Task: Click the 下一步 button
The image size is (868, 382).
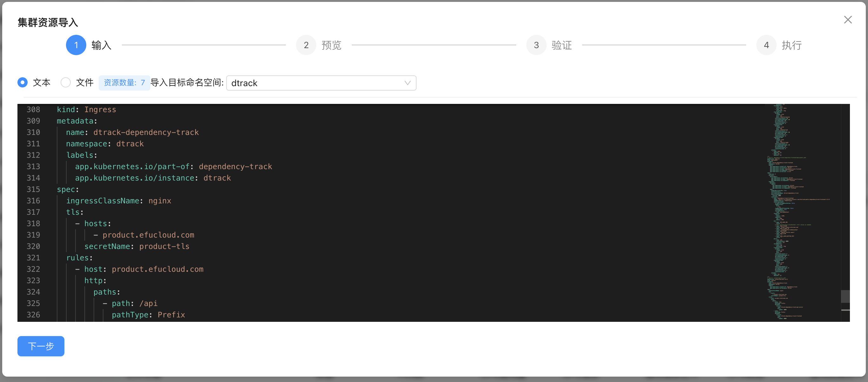Action: [41, 346]
